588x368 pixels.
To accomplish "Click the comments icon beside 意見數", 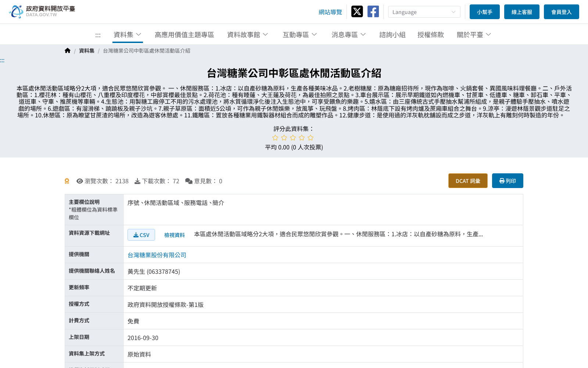I will [x=189, y=181].
